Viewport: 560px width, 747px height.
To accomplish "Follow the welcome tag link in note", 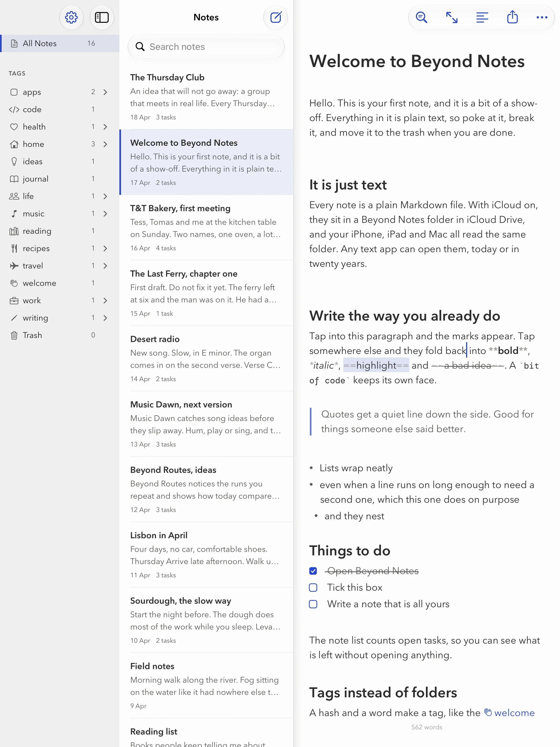I will coord(509,713).
